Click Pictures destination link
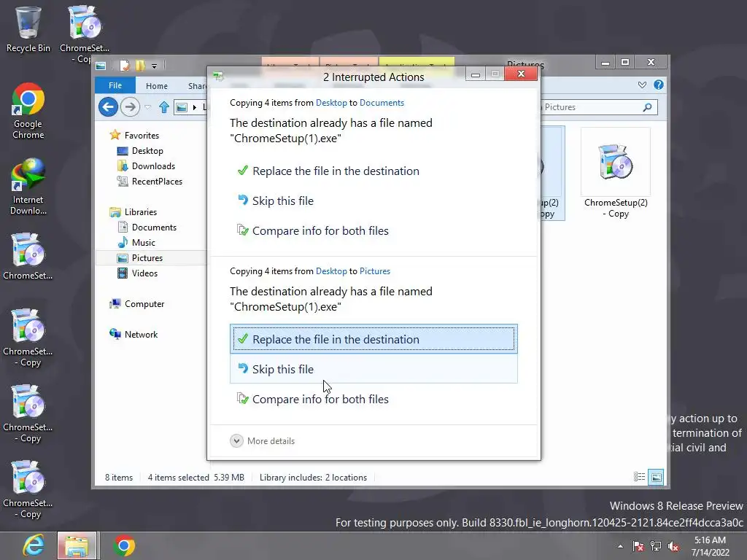747x560 pixels. pyautogui.click(x=374, y=271)
